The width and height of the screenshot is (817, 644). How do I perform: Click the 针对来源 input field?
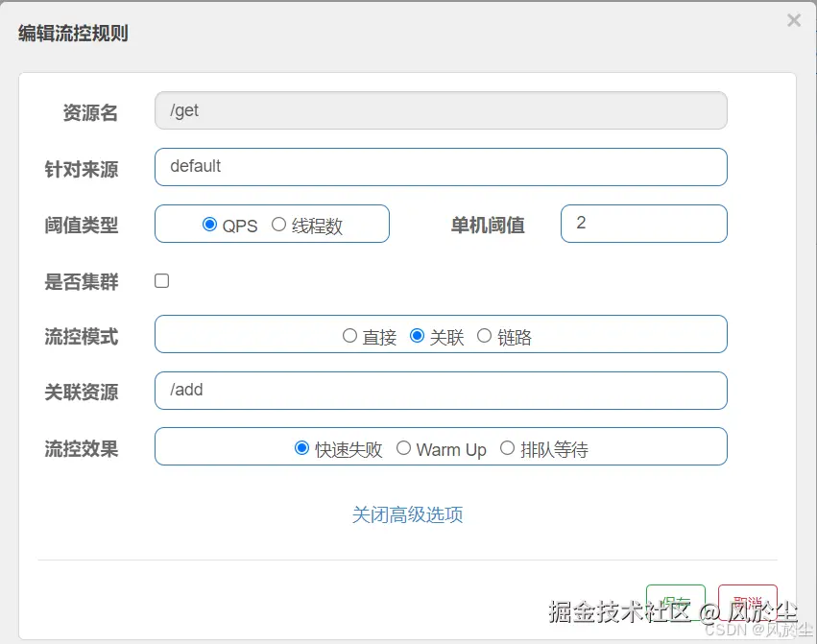(x=441, y=167)
